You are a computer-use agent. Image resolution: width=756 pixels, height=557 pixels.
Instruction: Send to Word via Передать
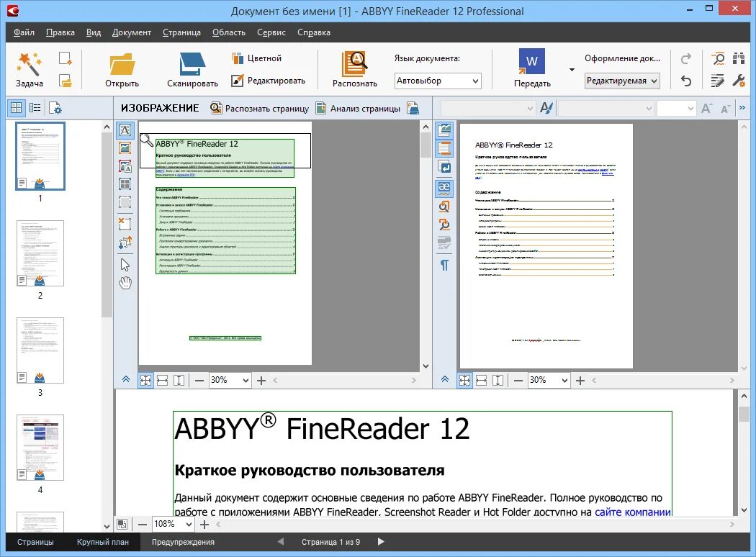pyautogui.click(x=532, y=69)
